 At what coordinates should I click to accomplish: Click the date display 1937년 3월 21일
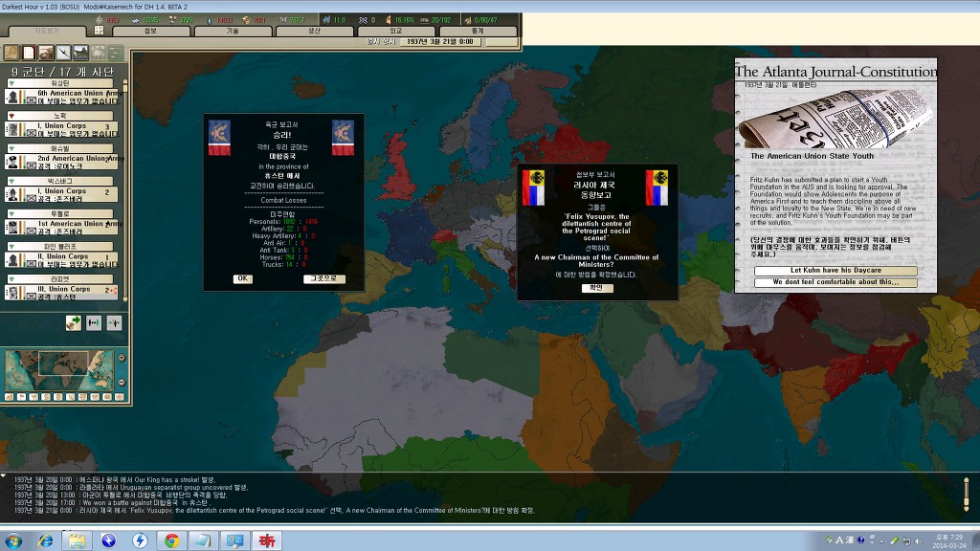[440, 42]
